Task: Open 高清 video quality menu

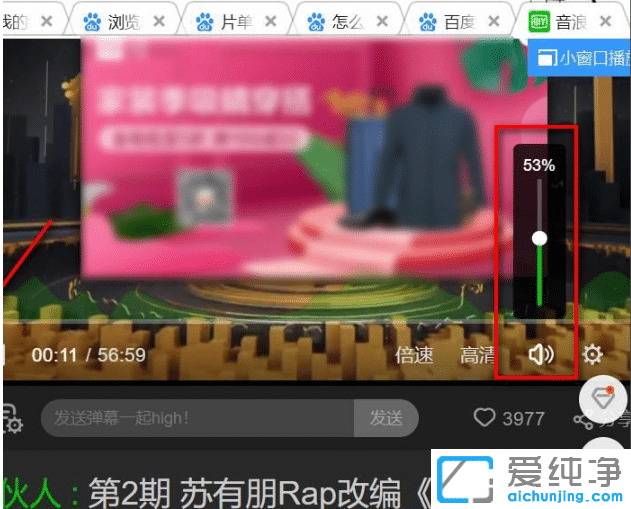Action: coord(477,355)
